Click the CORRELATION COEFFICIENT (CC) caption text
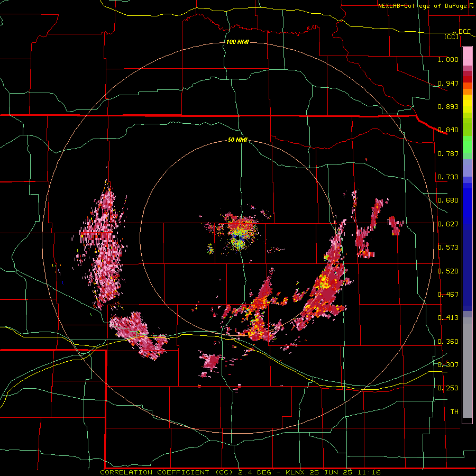The height and width of the screenshot is (476, 476). 166,472
